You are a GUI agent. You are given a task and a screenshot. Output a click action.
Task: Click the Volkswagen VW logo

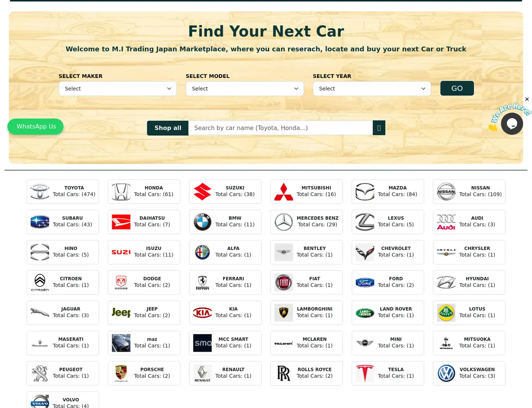(x=446, y=373)
